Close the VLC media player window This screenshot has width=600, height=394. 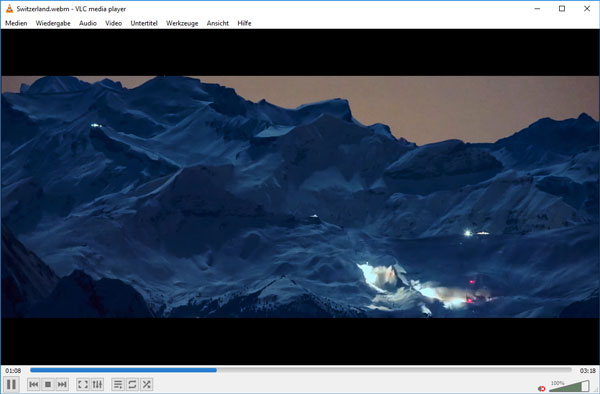(x=587, y=9)
